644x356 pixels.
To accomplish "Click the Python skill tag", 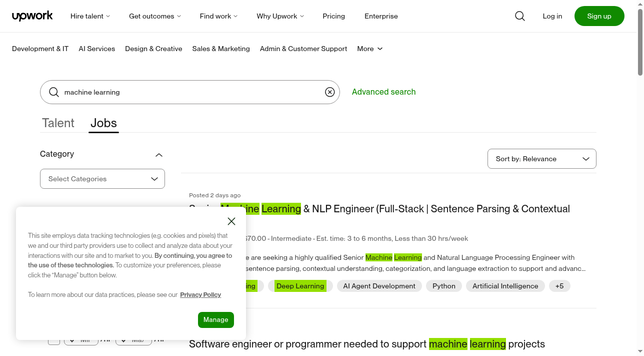I will [x=444, y=286].
